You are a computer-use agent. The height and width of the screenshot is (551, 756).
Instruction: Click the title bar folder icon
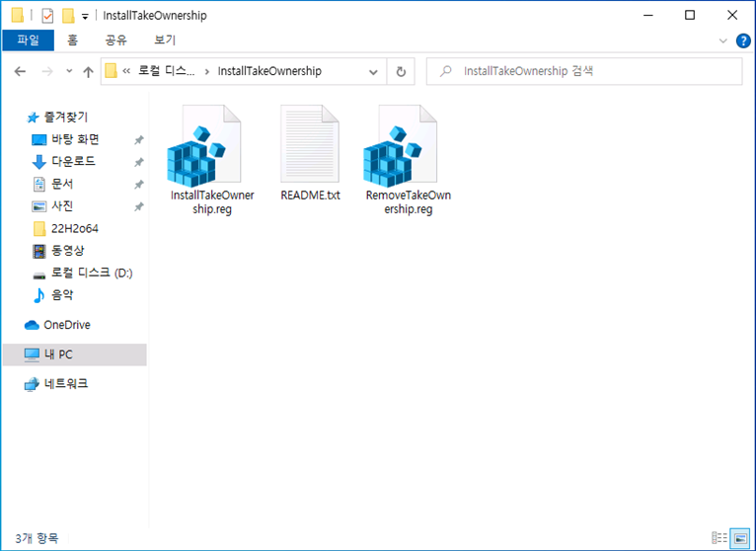pyautogui.click(x=18, y=16)
